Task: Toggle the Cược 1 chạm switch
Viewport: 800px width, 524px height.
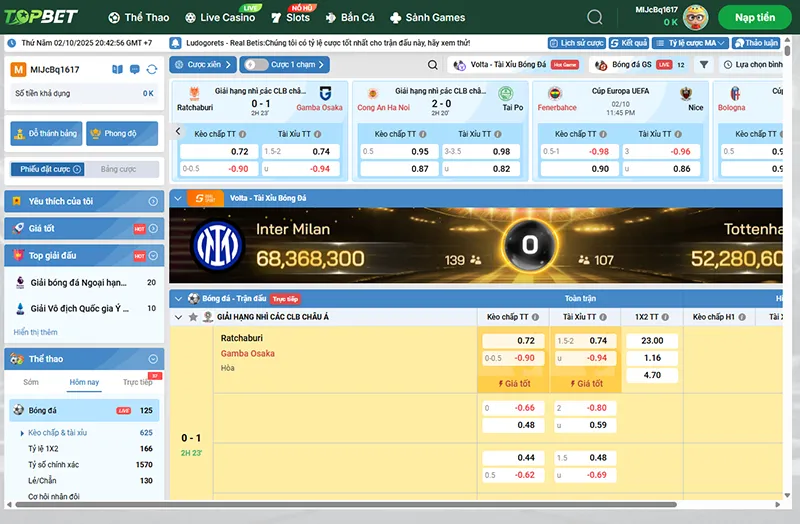Action: pos(256,65)
